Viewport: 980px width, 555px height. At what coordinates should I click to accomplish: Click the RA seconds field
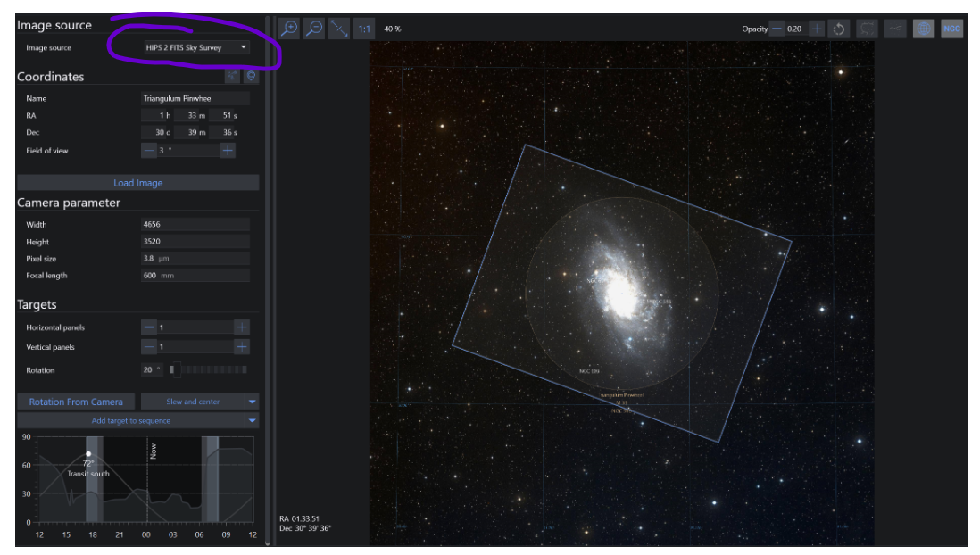pos(225,116)
